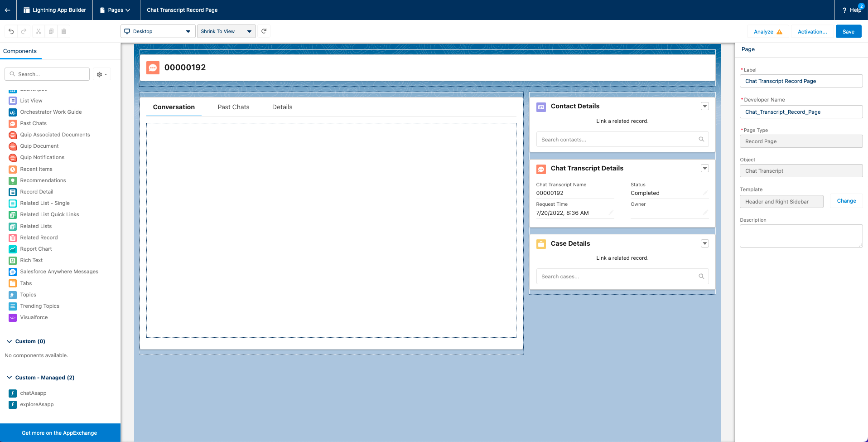Click the Search contacts field
868x442 pixels.
[622, 140]
